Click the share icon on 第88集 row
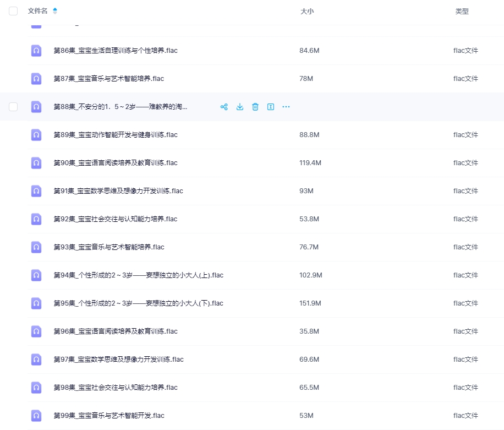The height and width of the screenshot is (430, 504). [224, 107]
